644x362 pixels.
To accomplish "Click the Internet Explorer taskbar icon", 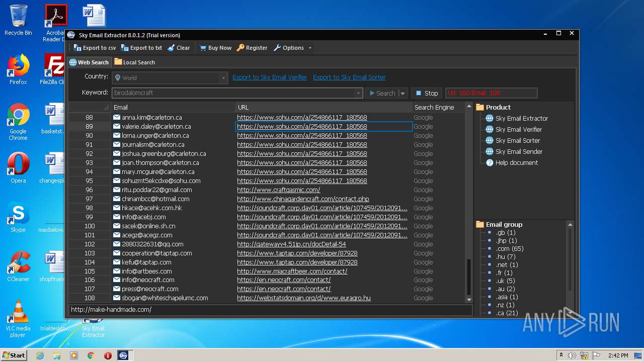I will (40, 355).
